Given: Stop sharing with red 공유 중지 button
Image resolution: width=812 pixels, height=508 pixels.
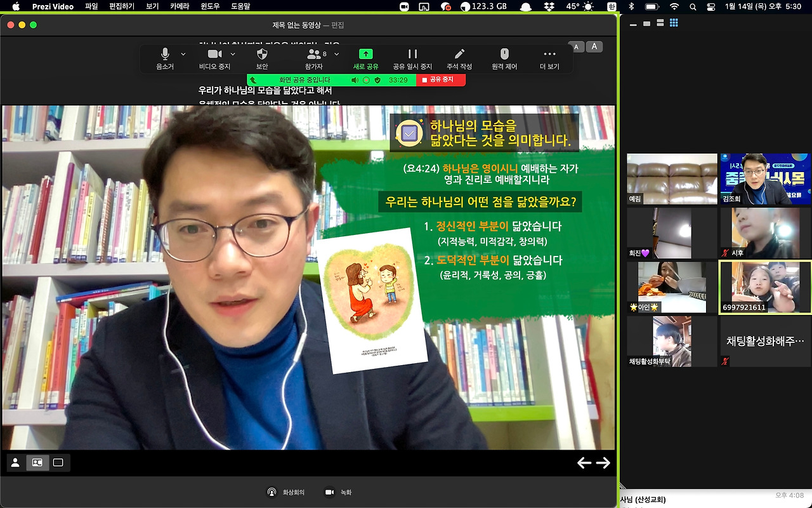Looking at the screenshot, I should click(x=441, y=80).
